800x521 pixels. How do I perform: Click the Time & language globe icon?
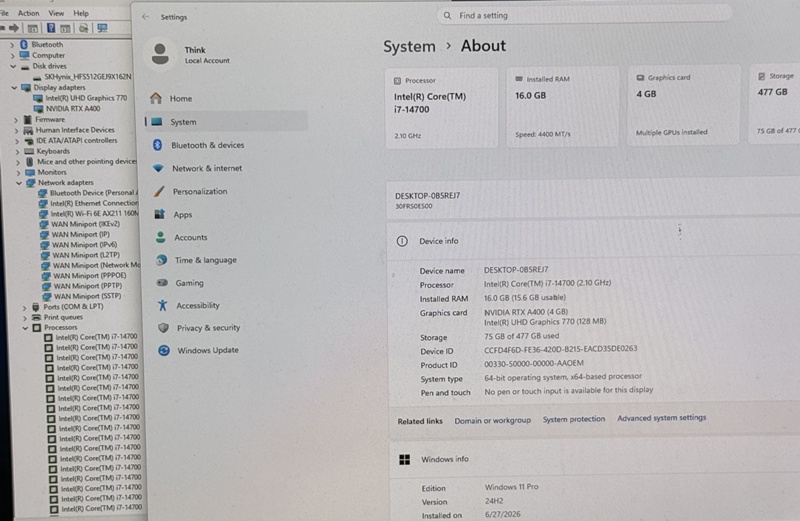[x=162, y=260]
